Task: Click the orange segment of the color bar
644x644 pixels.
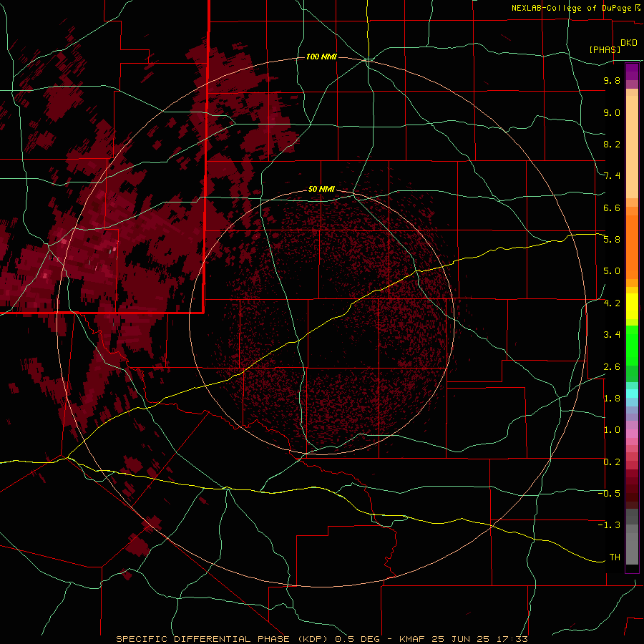Action: pyautogui.click(x=632, y=247)
